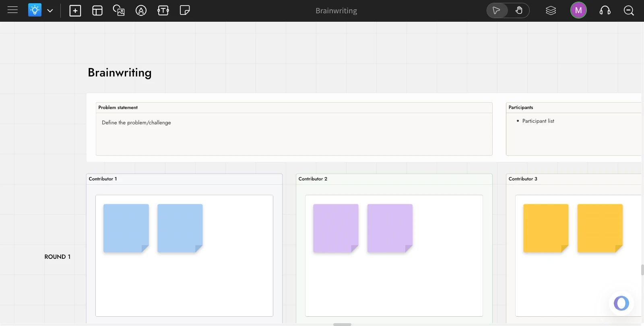The image size is (644, 326).
Task: Select the Brainwriting heading on canvas
Action: coord(120,73)
